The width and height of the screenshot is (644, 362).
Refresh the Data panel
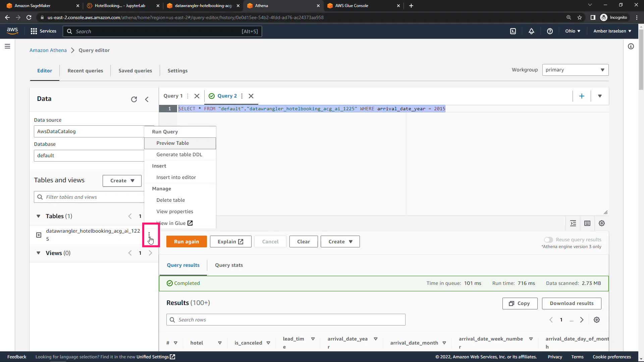pos(134,99)
